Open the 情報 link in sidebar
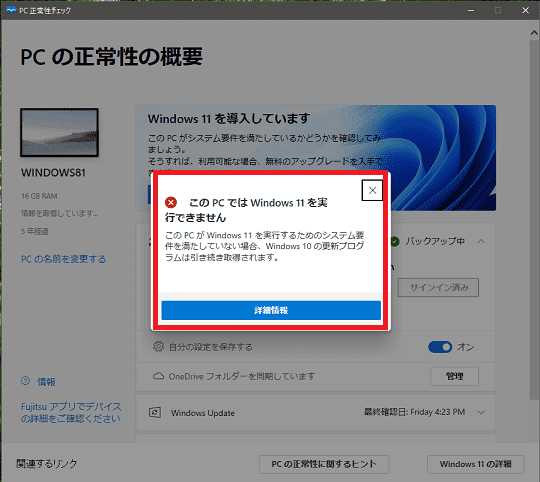The width and height of the screenshot is (540, 482). click(x=46, y=381)
